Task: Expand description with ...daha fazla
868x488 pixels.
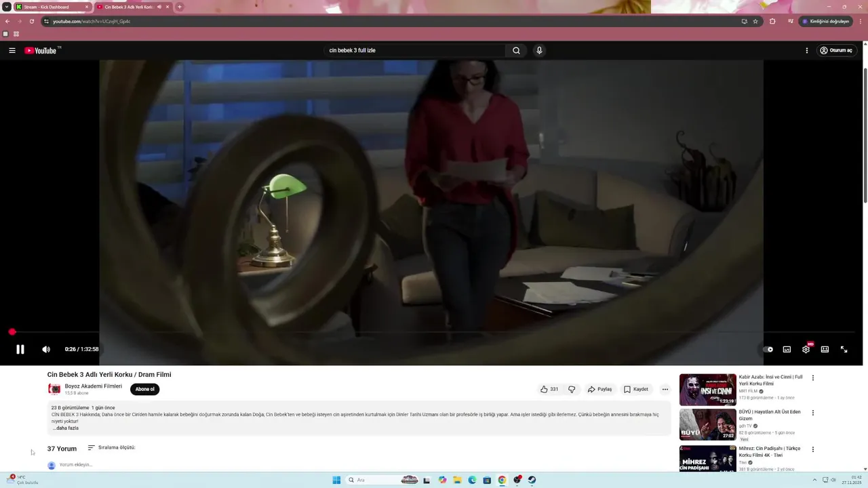Action: click(66, 428)
